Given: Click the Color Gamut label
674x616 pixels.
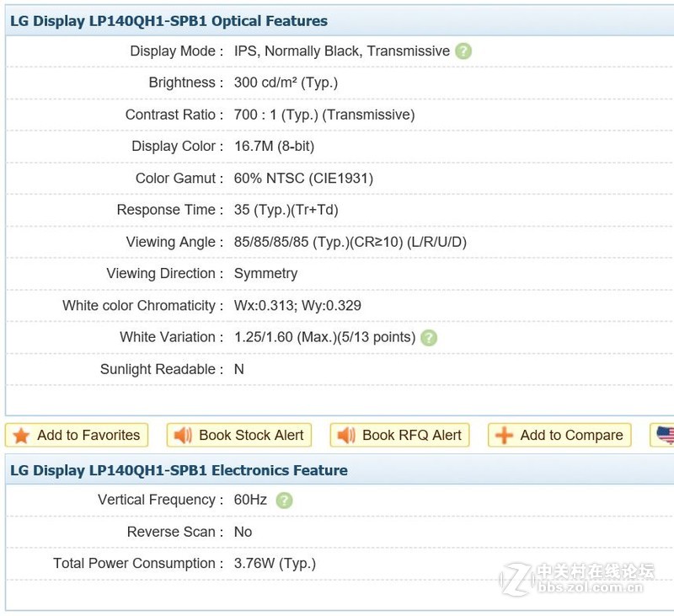Looking at the screenshot, I should point(179,179).
